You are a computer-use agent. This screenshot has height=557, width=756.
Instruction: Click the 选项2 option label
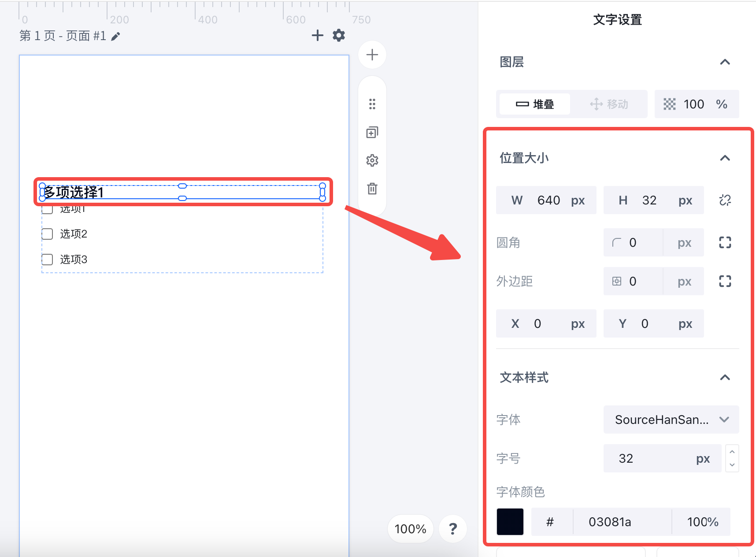point(74,234)
